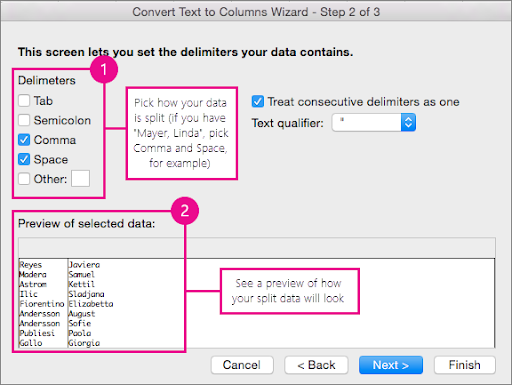The width and height of the screenshot is (512, 385).
Task: Cancel the wizard
Action: [242, 365]
